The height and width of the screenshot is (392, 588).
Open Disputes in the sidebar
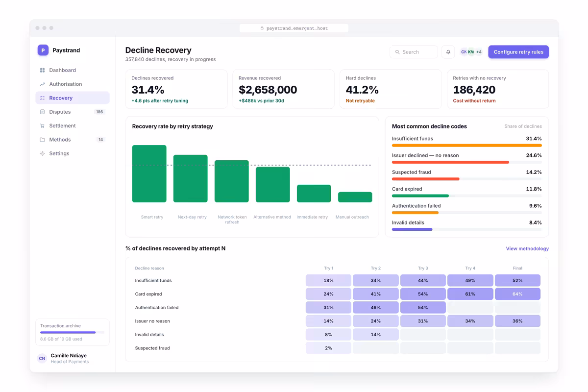(x=73, y=112)
